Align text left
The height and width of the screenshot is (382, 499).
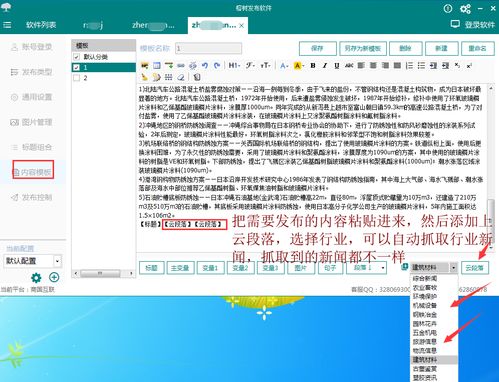tap(361, 66)
